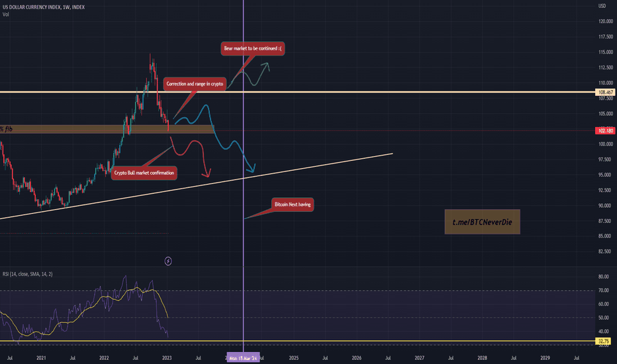Click the 120.000 price axis label
617x364 pixels.
606,21
